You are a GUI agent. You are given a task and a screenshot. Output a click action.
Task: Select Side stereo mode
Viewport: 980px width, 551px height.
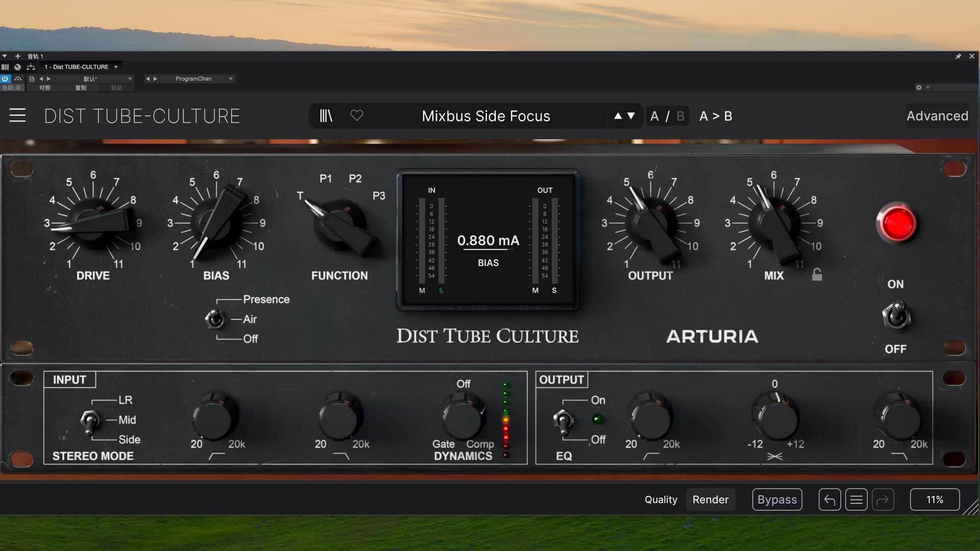click(x=129, y=439)
